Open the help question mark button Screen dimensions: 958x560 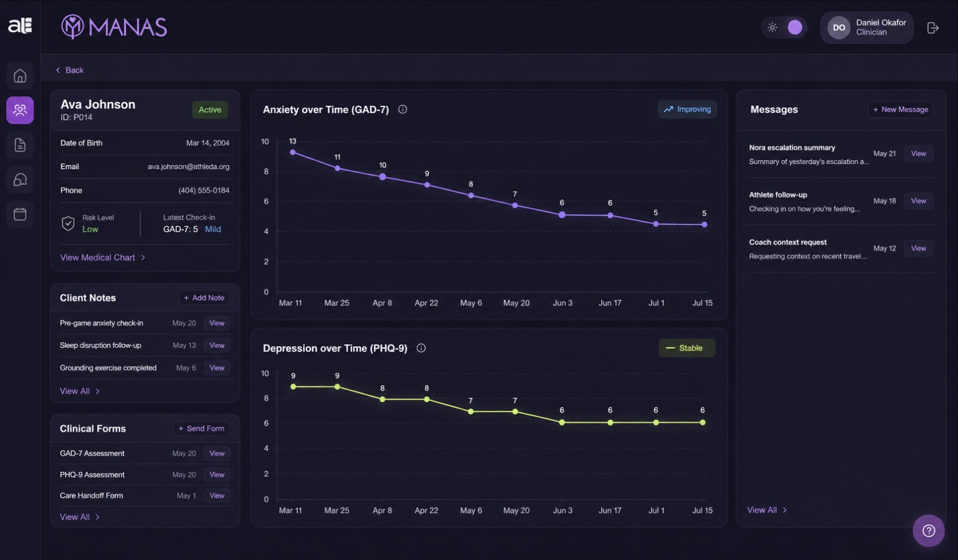coord(929,531)
